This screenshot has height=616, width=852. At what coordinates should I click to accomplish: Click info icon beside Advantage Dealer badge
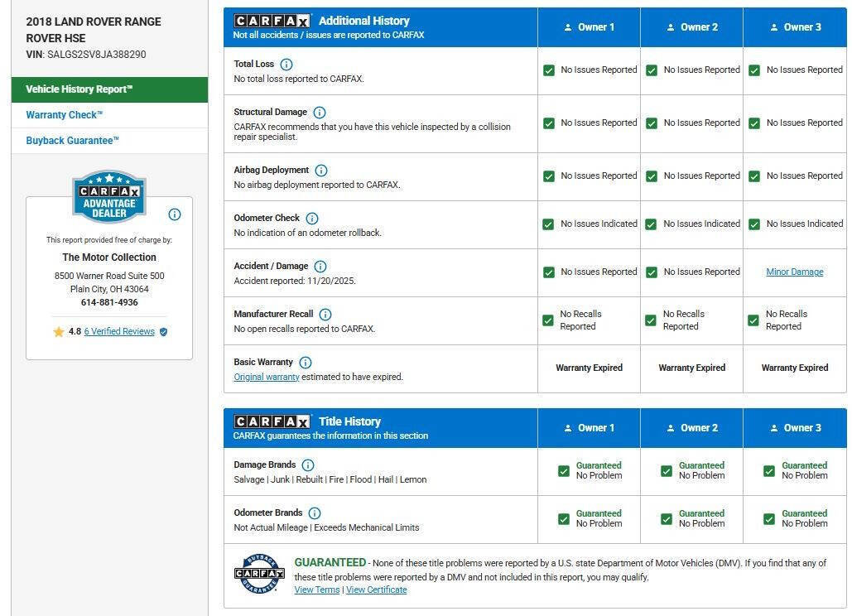[175, 214]
